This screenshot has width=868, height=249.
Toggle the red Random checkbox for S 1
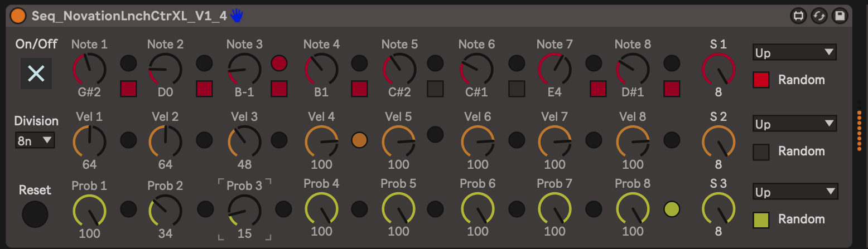(761, 80)
